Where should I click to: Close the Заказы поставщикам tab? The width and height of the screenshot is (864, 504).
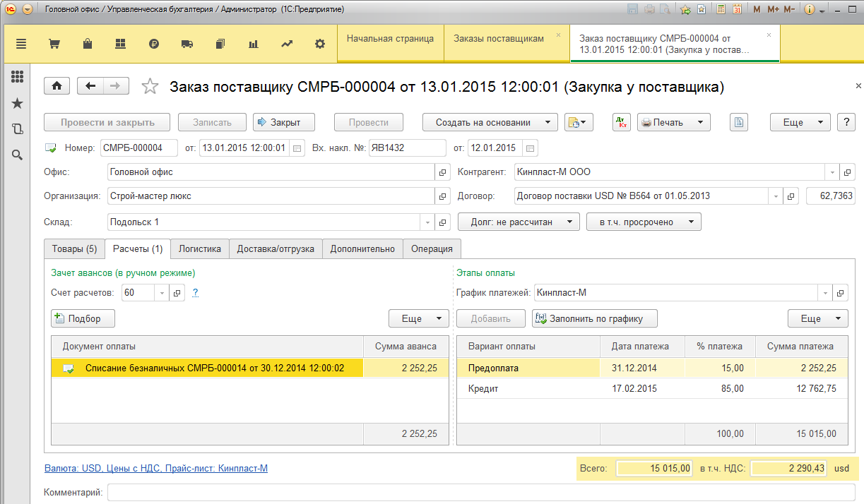(x=559, y=35)
